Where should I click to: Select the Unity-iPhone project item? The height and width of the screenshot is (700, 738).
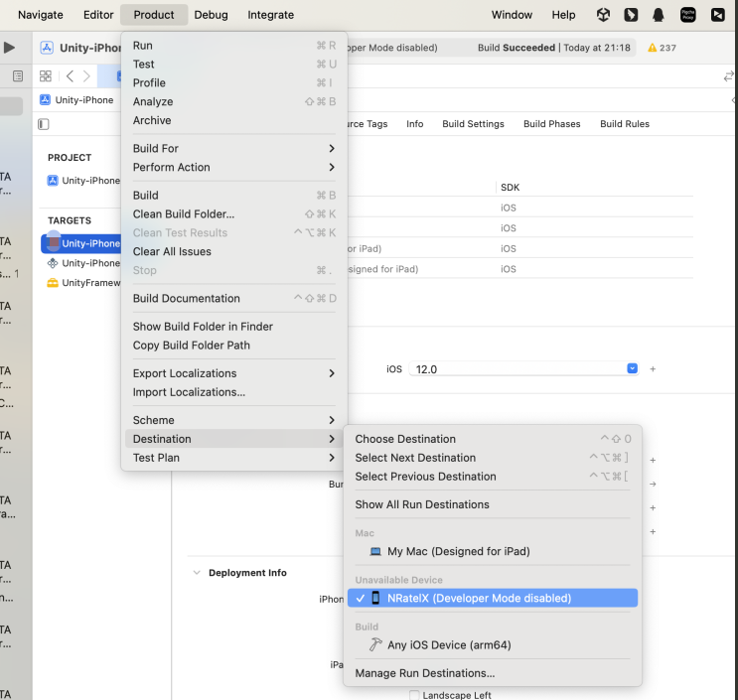pos(83,181)
